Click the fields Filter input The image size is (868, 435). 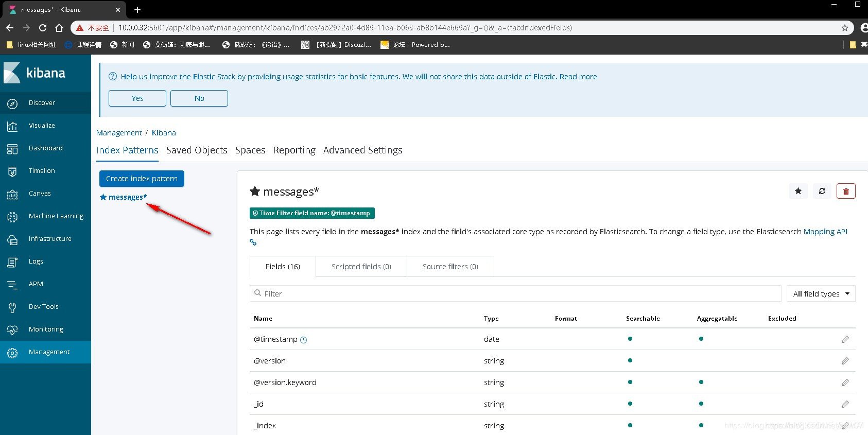pos(515,293)
